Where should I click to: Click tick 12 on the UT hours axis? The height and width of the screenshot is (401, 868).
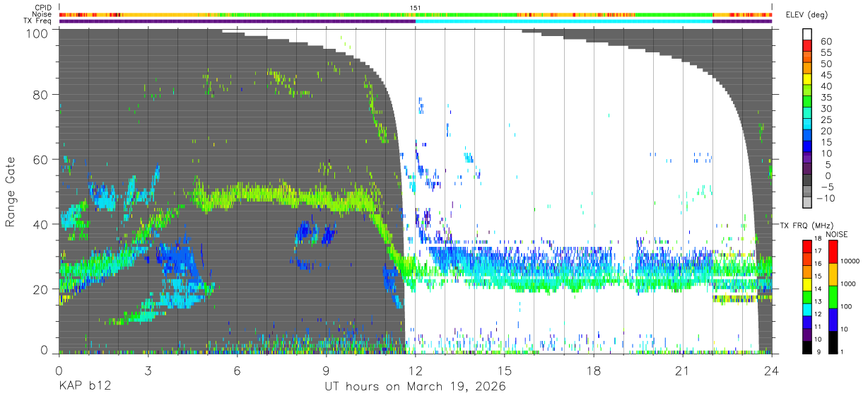[x=416, y=371]
